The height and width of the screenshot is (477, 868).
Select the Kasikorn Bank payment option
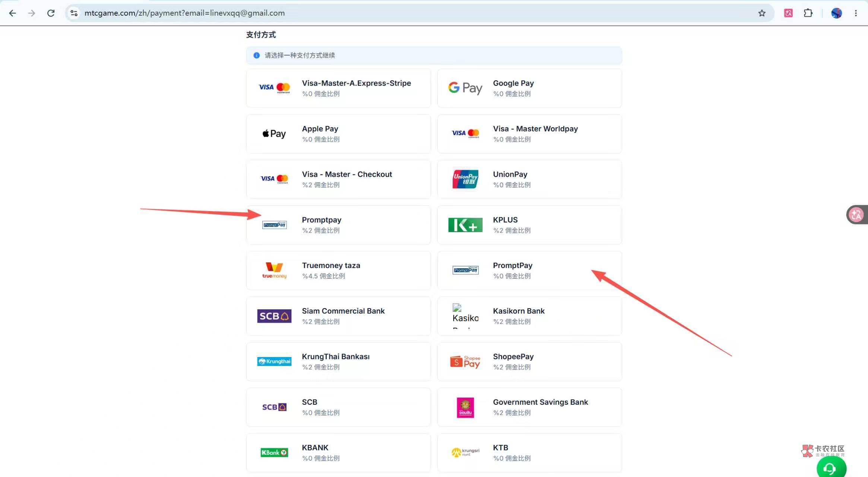[529, 316]
